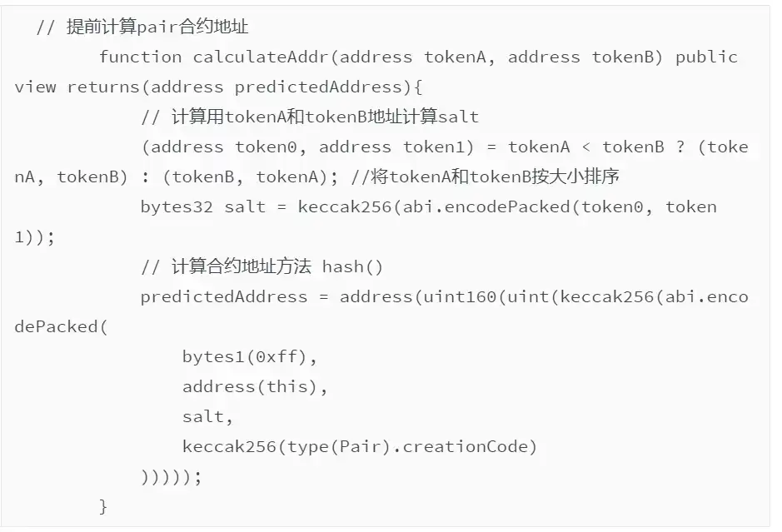Viewport: 782px width, 532px height.
Task: Click the bytes1(0xff) argument
Action: [x=249, y=357]
